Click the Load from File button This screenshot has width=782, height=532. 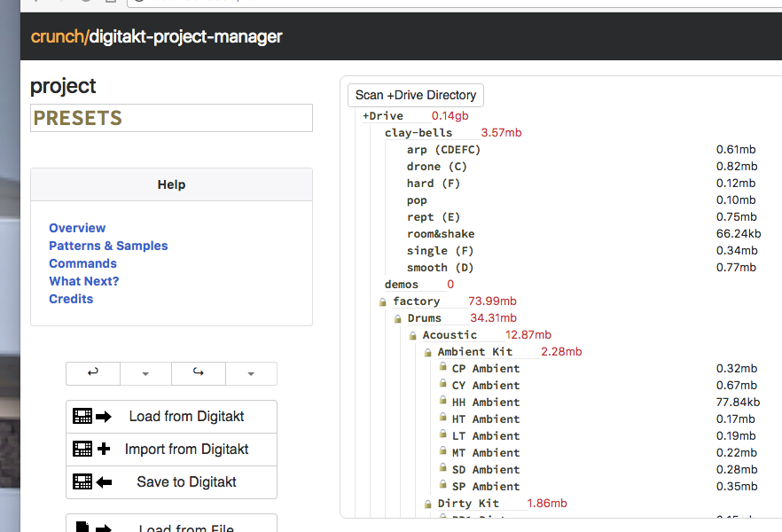(171, 524)
